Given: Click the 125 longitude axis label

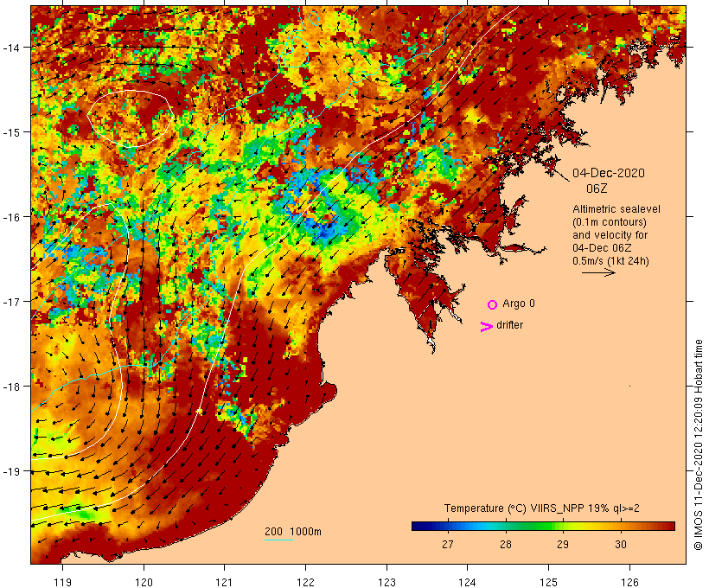Looking at the screenshot, I should coord(548,582).
